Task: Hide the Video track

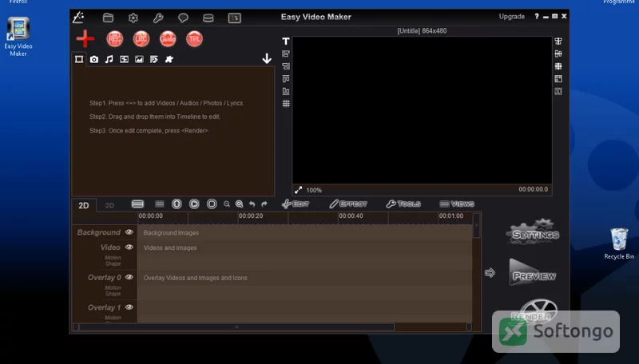Action: click(x=129, y=247)
